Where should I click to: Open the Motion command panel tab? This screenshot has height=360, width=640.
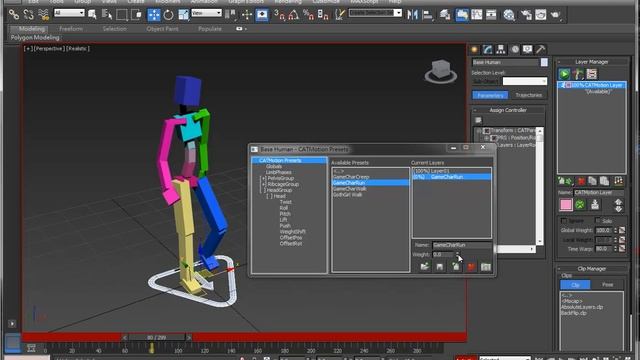[515, 49]
